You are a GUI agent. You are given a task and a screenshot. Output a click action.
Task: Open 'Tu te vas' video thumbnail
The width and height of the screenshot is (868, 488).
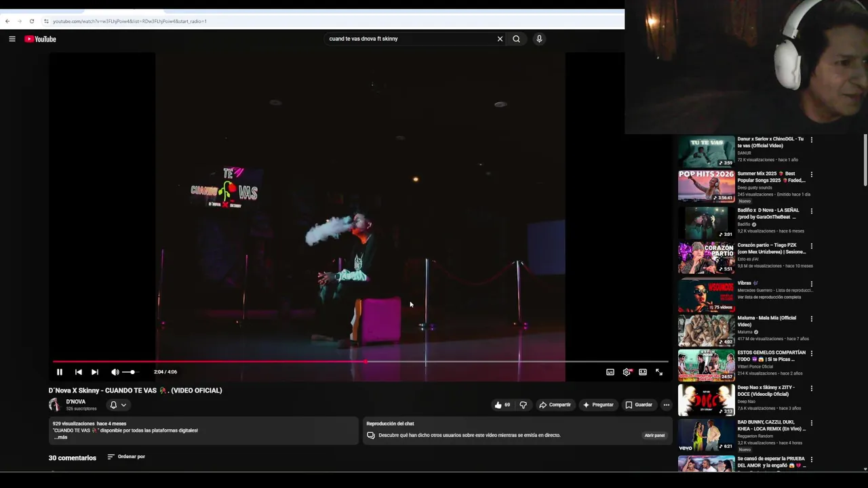pos(706,151)
